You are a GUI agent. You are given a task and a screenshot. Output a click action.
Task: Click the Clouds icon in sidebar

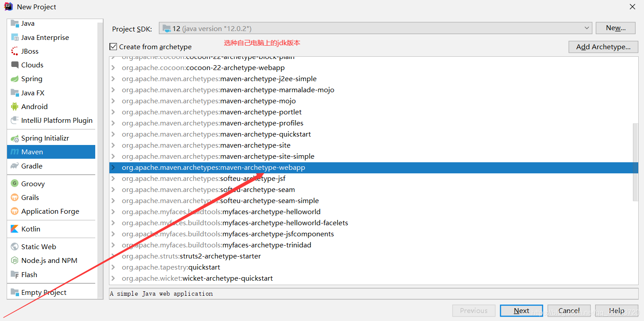pyautogui.click(x=15, y=65)
